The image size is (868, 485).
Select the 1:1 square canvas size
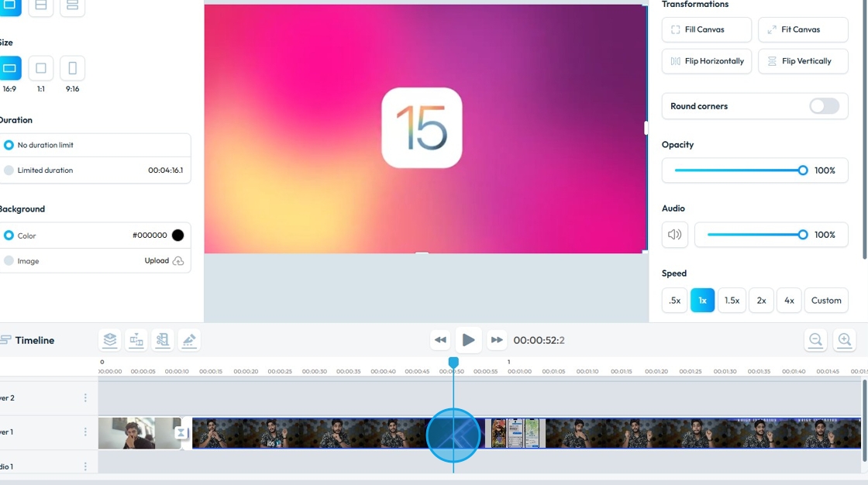click(x=41, y=68)
